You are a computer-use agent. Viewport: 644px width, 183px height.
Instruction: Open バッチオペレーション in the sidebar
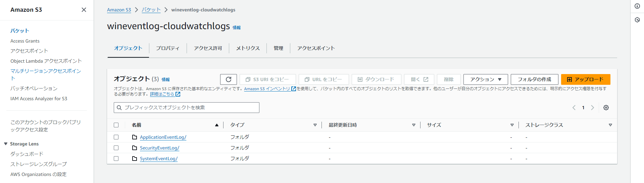(x=34, y=88)
